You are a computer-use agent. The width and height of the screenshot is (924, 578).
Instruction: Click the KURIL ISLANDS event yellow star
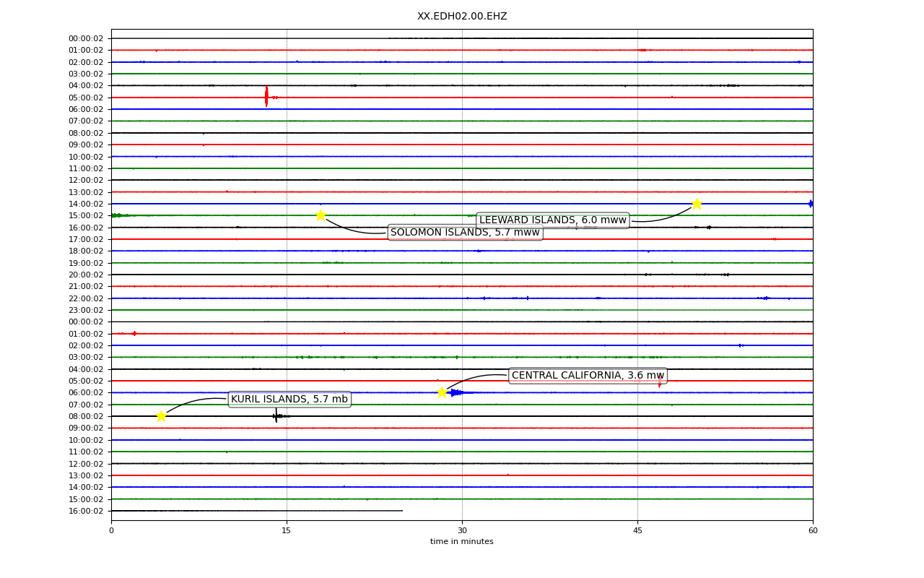click(161, 416)
